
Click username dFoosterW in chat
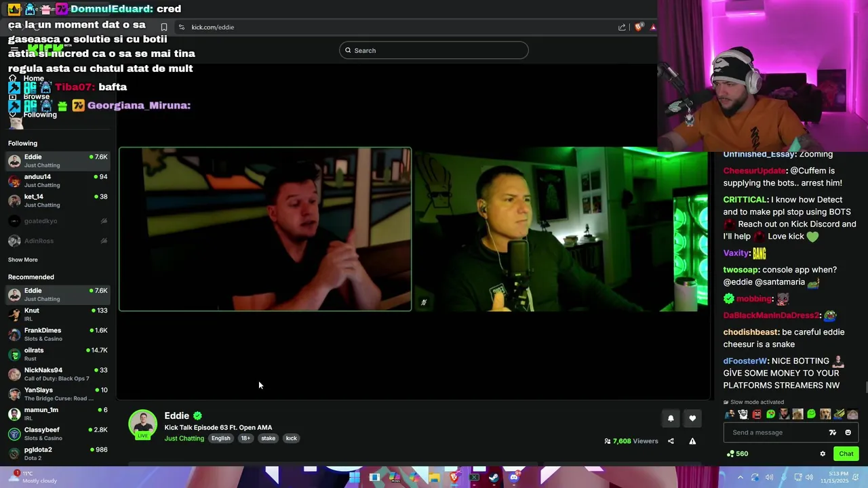coord(745,361)
